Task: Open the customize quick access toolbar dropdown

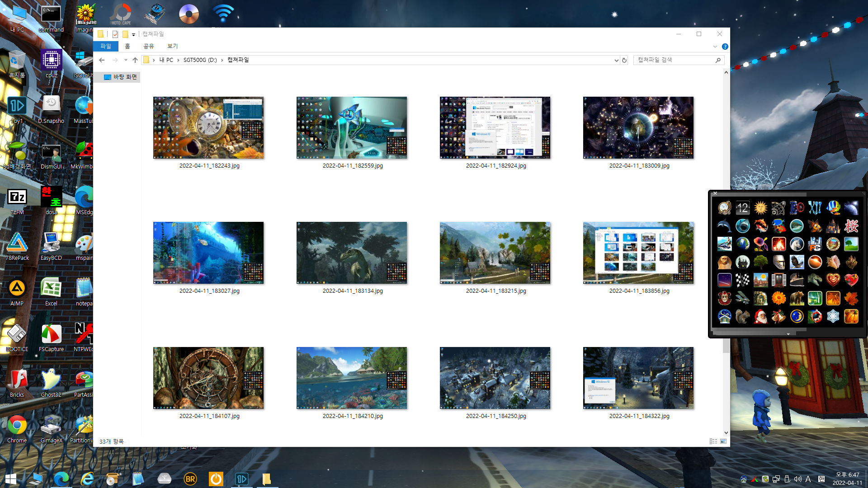Action: (x=133, y=35)
